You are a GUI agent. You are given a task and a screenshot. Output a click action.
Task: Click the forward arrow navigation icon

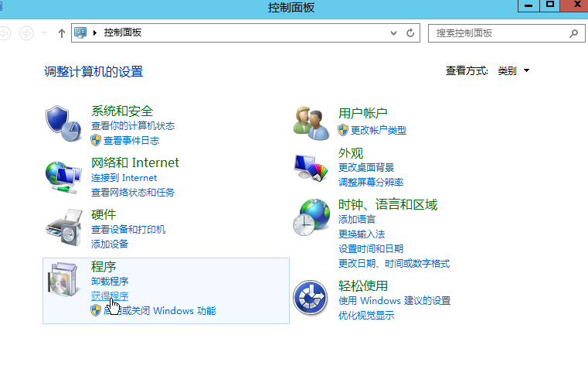point(26,33)
